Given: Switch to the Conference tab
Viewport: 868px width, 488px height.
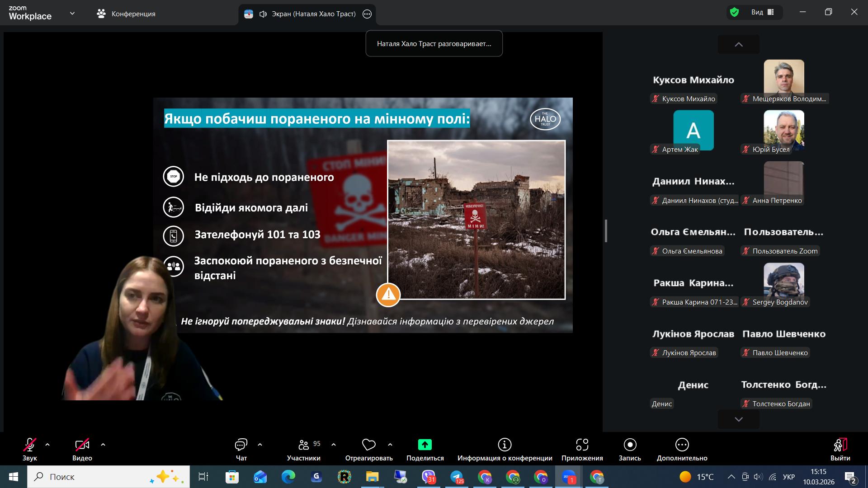Looking at the screenshot, I should (x=126, y=14).
